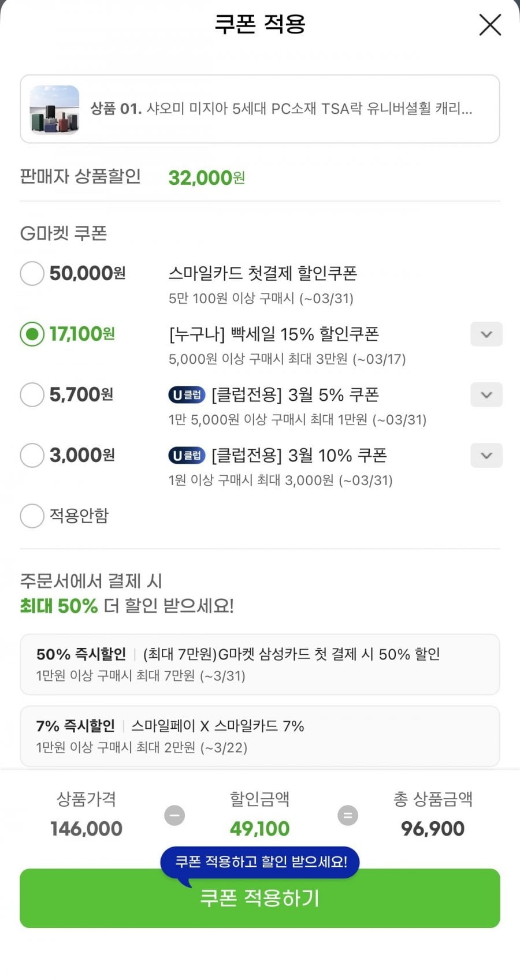Click the U클럽 badge on 5% coupon

pyautogui.click(x=187, y=395)
